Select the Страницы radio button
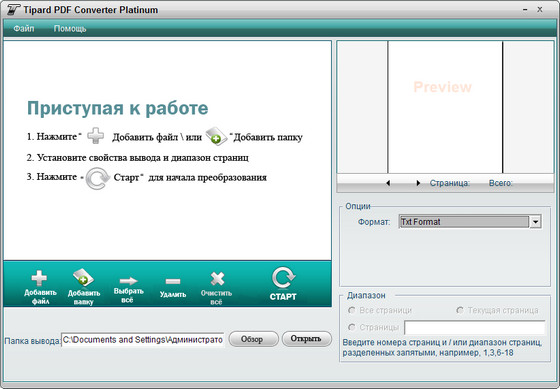This screenshot has height=389, width=560. 352,327
